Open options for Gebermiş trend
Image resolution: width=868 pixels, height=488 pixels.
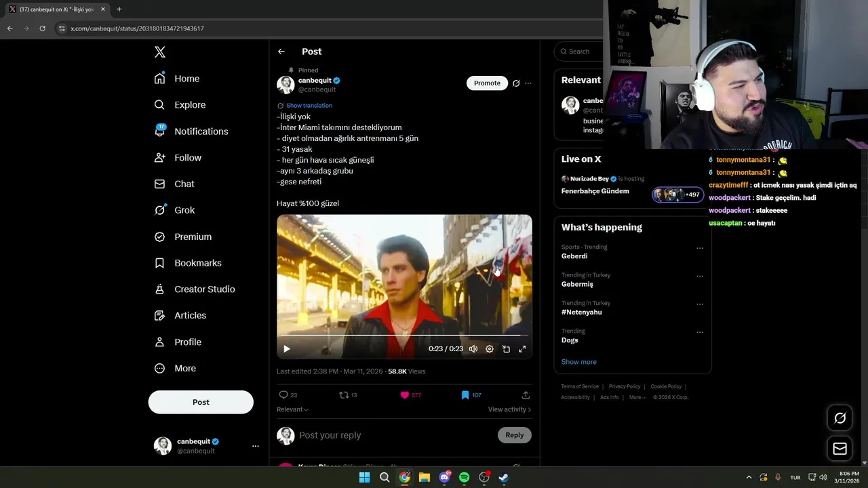pyautogui.click(x=700, y=277)
